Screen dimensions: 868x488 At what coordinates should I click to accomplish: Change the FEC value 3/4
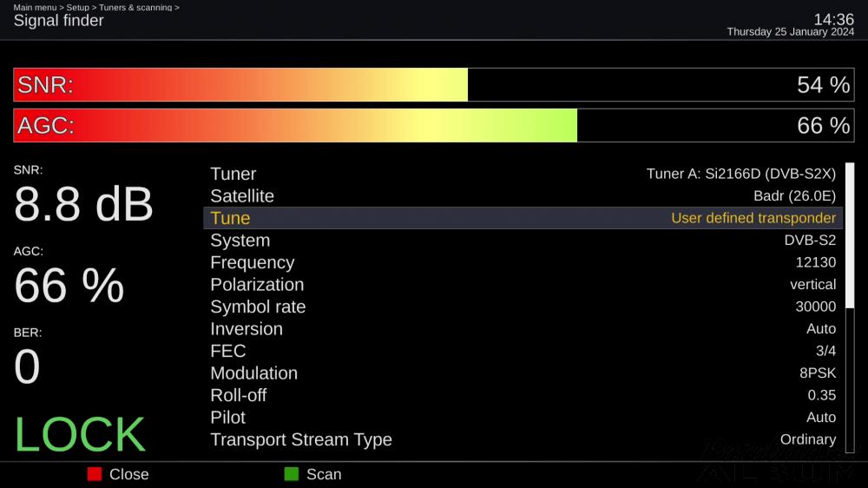(x=825, y=351)
